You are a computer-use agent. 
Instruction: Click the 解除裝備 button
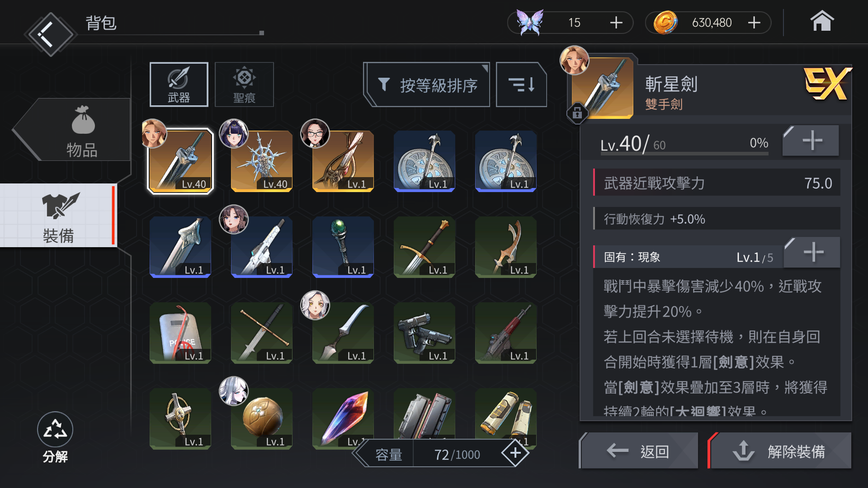point(780,451)
